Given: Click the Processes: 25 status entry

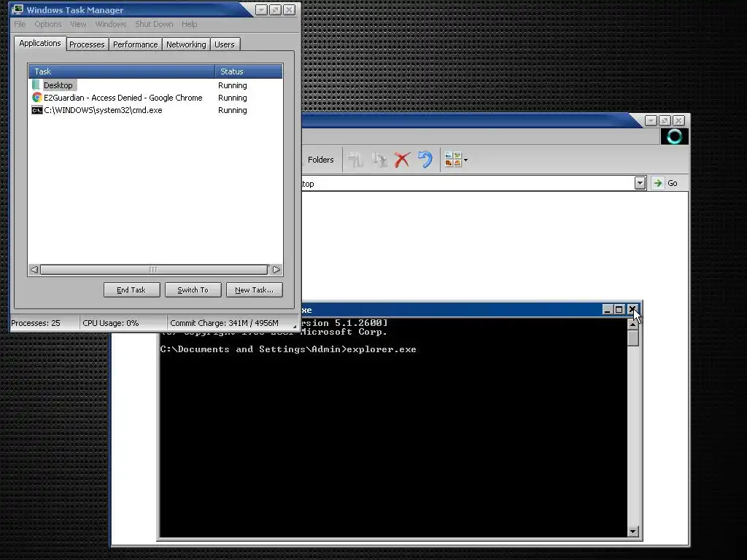Looking at the screenshot, I should 36,323.
